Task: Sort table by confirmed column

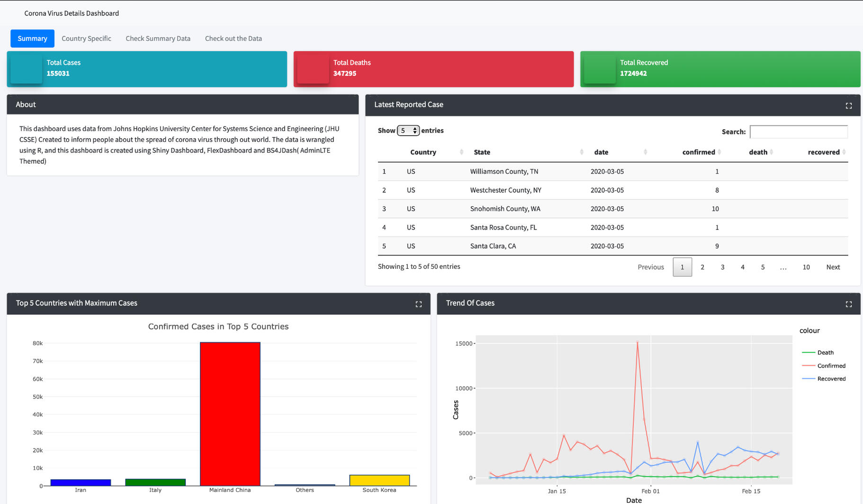Action: pyautogui.click(x=698, y=152)
